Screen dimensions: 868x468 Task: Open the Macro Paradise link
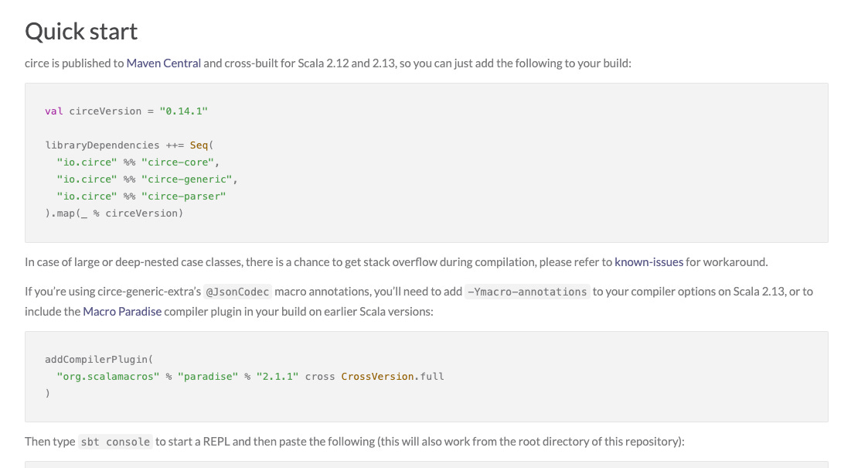[122, 311]
